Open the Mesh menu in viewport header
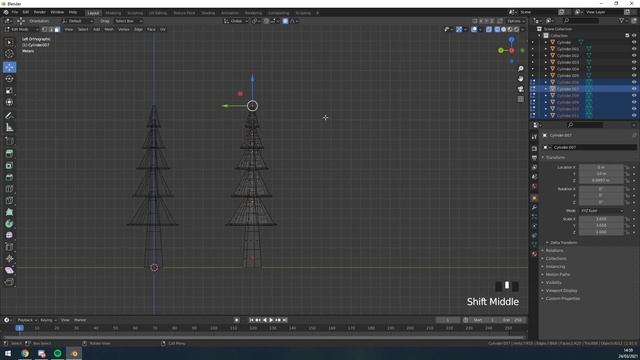 [x=109, y=29]
